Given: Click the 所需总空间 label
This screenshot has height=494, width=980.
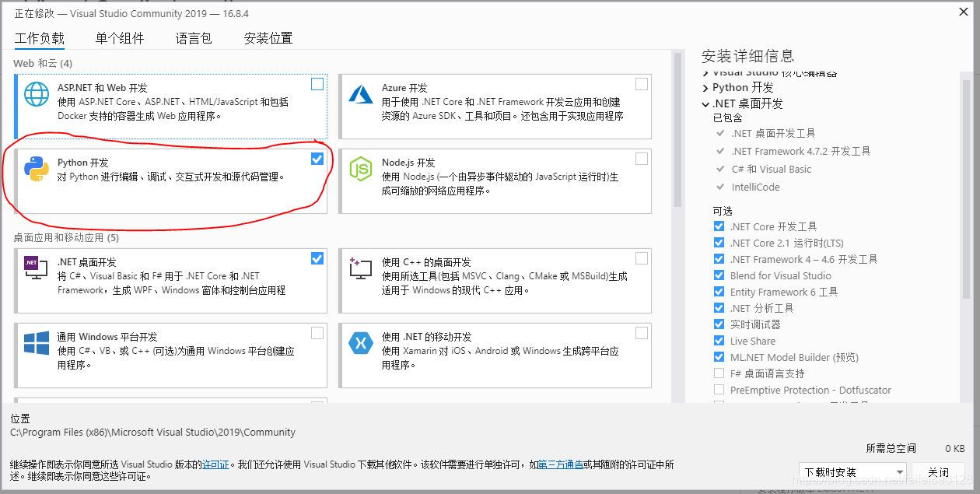Looking at the screenshot, I should point(891,449).
